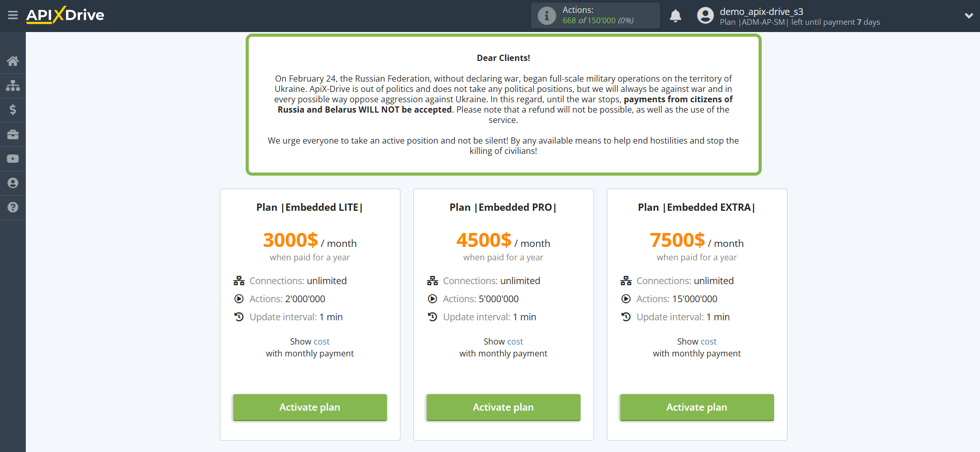Click the ApiX-Drive logo
This screenshot has height=452, width=980.
click(65, 15)
